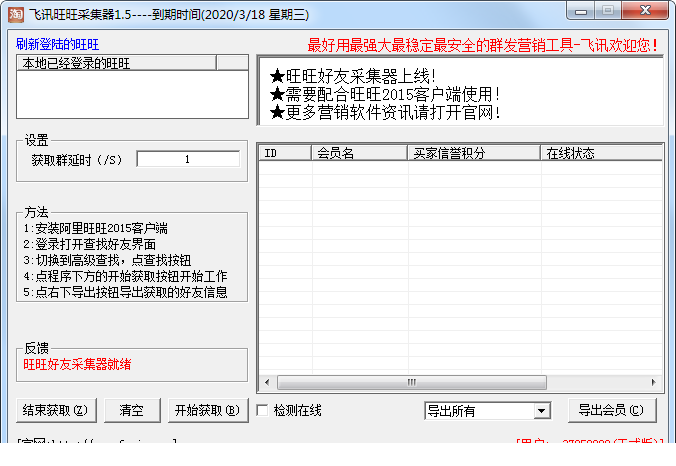
Task: Click the scroll-right arrow of member table
Action: coord(654,382)
